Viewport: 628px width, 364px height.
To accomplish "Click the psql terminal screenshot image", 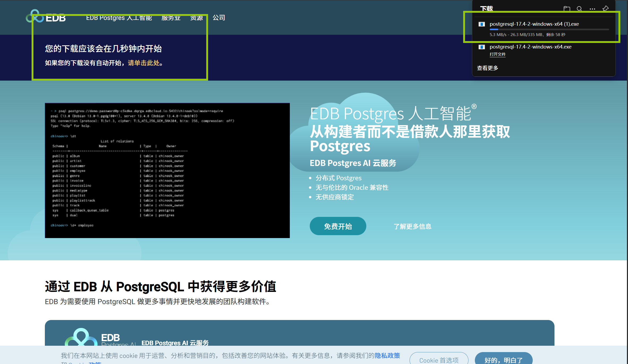I will coord(167,170).
